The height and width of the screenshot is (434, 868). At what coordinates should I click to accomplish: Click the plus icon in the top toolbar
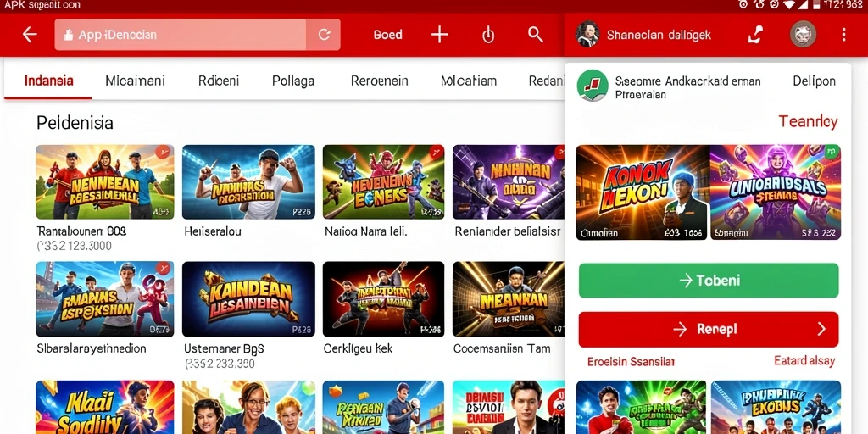[440, 34]
